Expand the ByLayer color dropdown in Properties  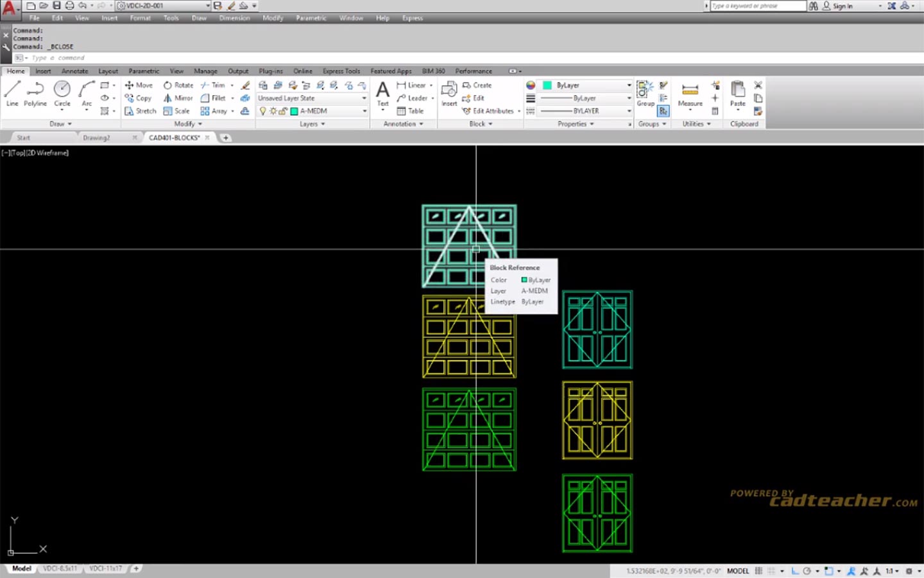(628, 85)
